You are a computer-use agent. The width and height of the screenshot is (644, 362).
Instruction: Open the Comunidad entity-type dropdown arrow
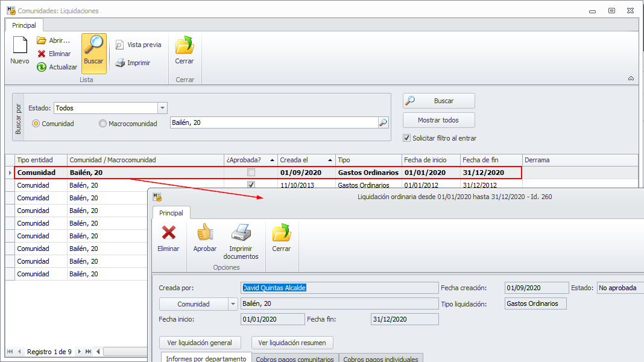pos(233,304)
